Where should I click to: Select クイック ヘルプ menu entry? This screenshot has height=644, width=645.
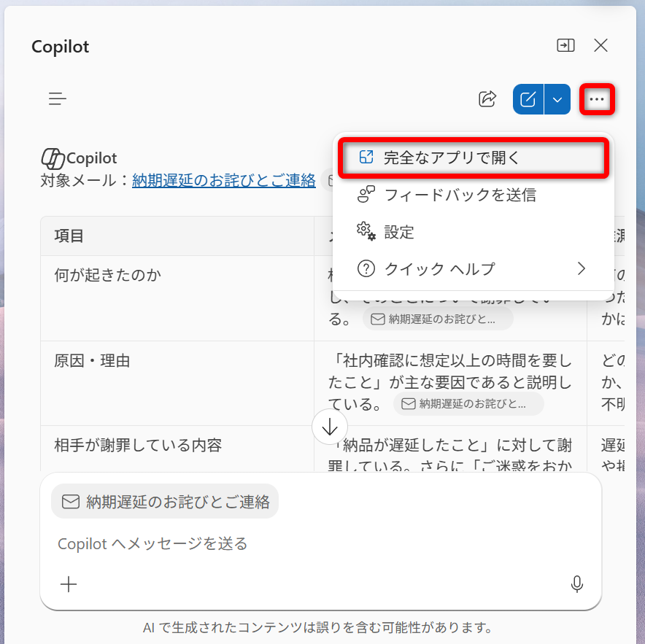point(474,269)
